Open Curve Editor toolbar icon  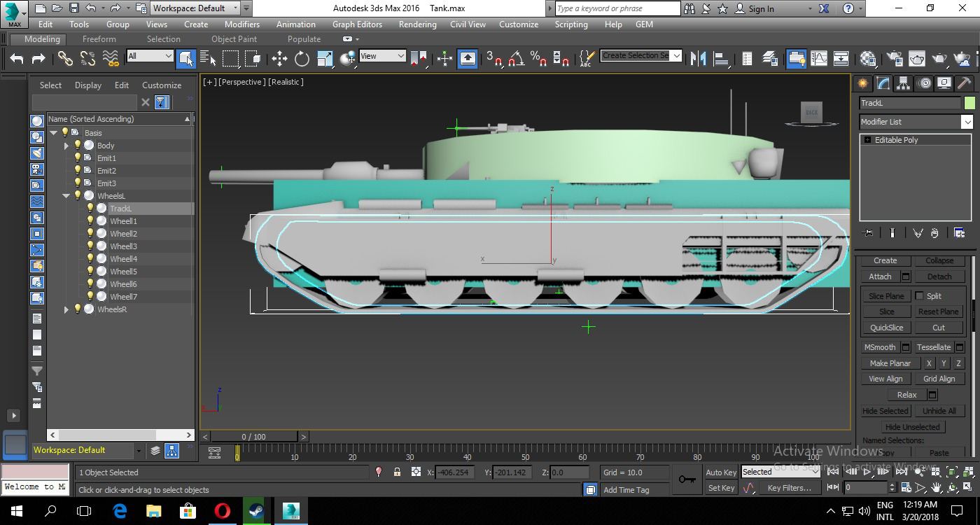[818, 58]
